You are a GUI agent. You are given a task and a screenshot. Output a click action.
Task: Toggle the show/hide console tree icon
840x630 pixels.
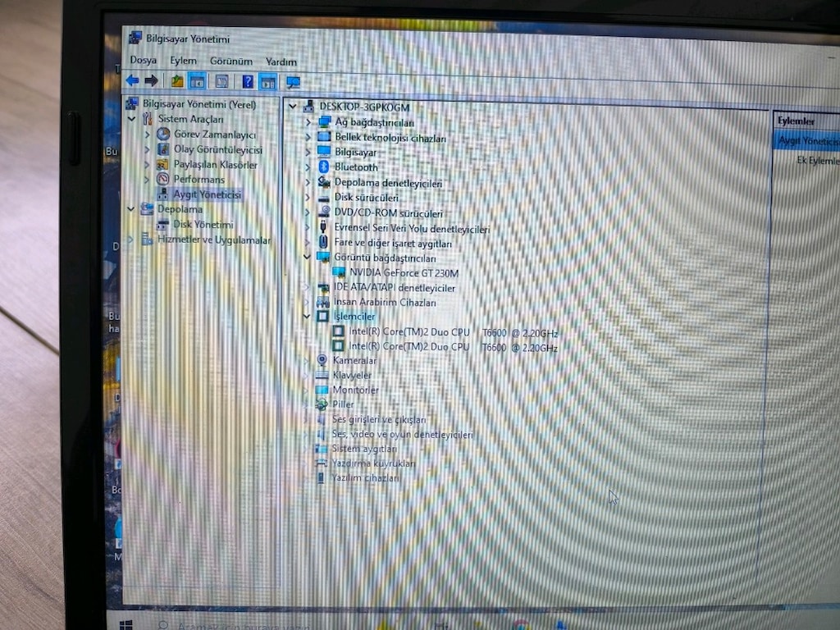point(197,81)
